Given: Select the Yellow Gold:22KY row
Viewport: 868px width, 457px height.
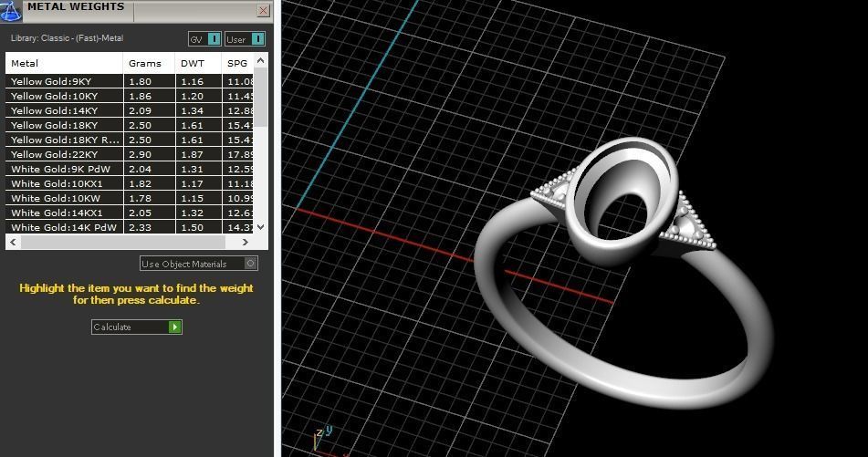Looking at the screenshot, I should pyautogui.click(x=130, y=154).
